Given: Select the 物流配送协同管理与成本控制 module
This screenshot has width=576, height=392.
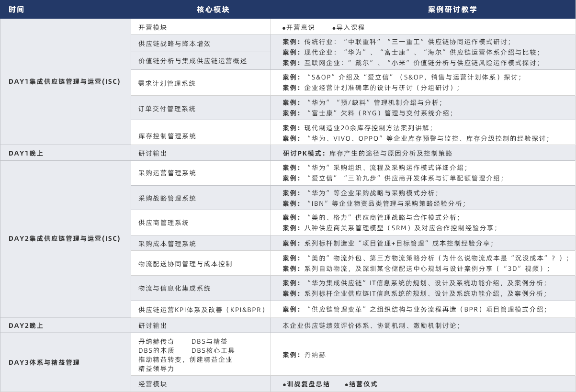Looking at the screenshot, I should point(201,264).
